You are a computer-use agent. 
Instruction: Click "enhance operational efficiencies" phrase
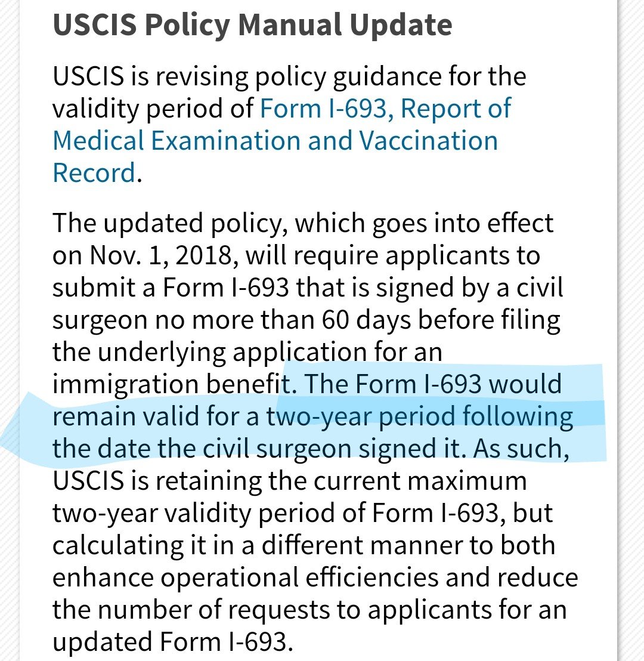245,577
